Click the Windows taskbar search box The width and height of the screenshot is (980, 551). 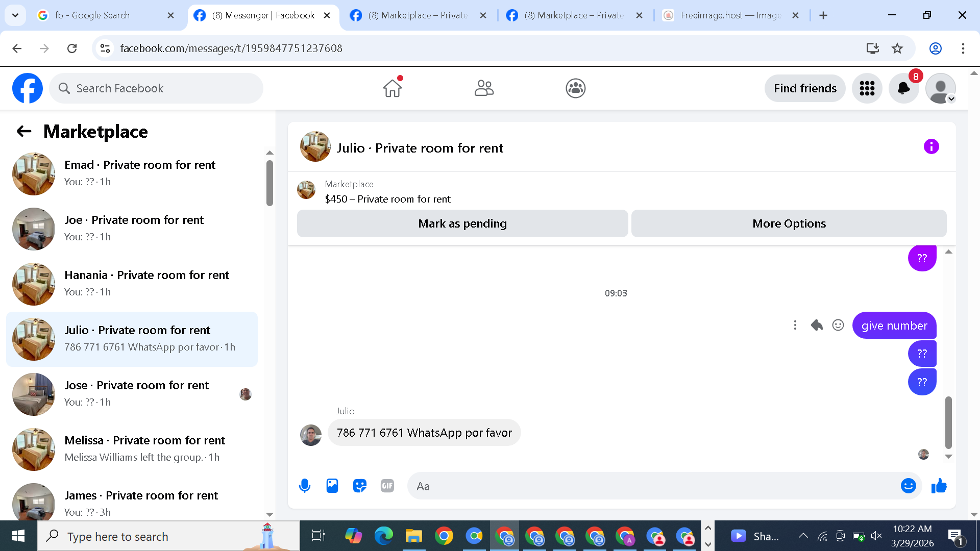click(x=168, y=536)
